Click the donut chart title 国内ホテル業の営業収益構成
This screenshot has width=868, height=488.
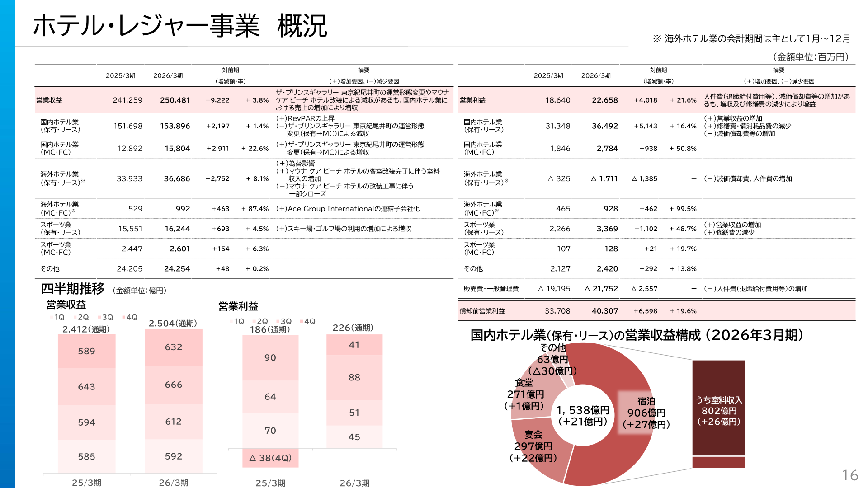tap(637, 335)
